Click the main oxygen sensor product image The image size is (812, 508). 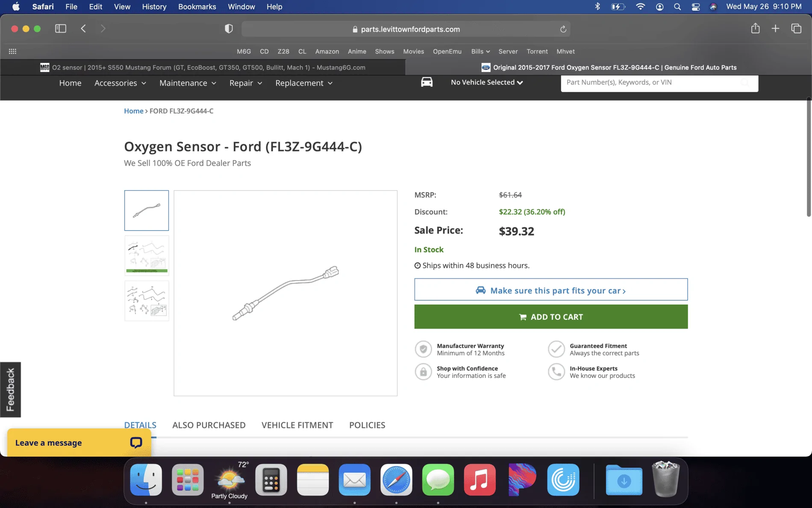[x=285, y=293]
